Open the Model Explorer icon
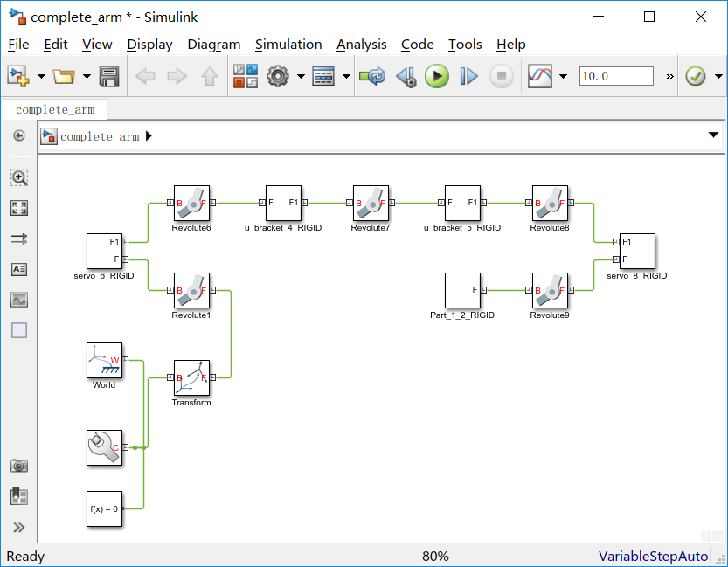The height and width of the screenshot is (567, 728). click(x=323, y=77)
